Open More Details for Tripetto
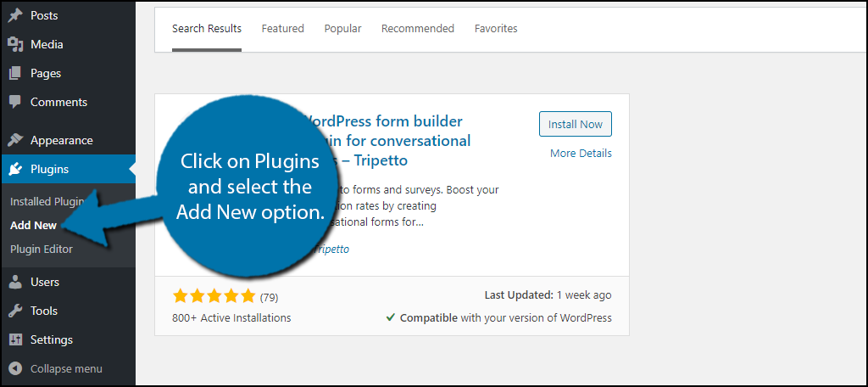Viewport: 868px width, 387px height. (581, 153)
